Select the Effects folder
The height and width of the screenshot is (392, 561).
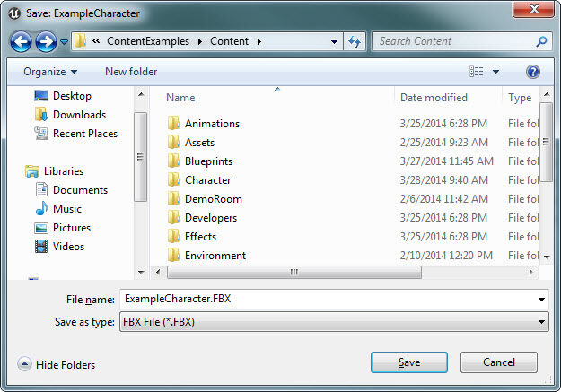pyautogui.click(x=200, y=237)
